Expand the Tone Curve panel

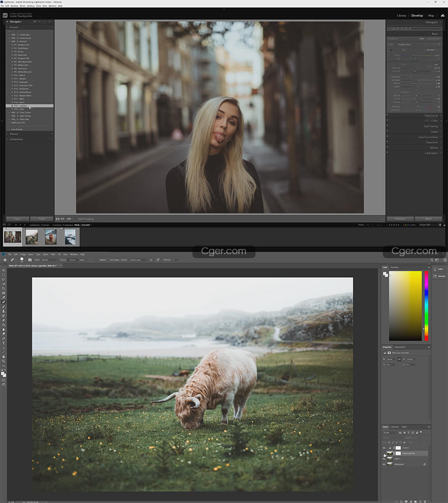pos(431,116)
